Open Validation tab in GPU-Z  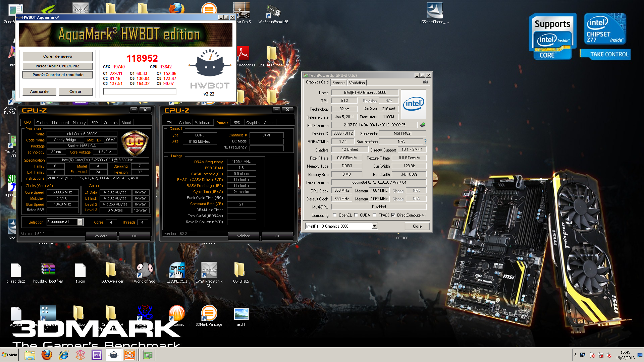pos(357,83)
